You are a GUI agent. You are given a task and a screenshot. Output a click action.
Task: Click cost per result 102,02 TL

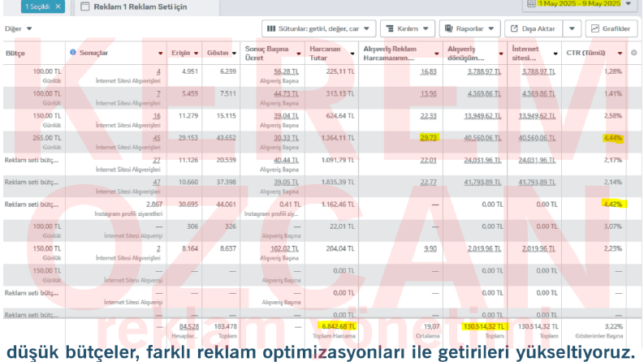284,248
